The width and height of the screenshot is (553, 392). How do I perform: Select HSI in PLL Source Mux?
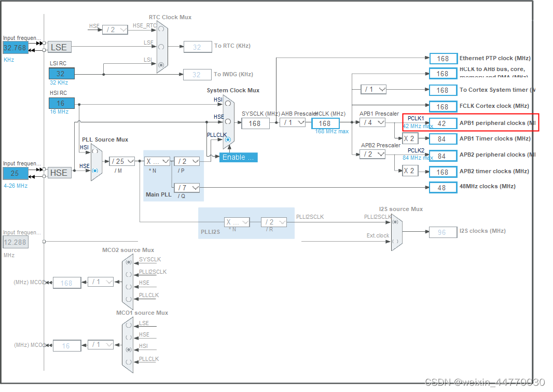(x=95, y=151)
